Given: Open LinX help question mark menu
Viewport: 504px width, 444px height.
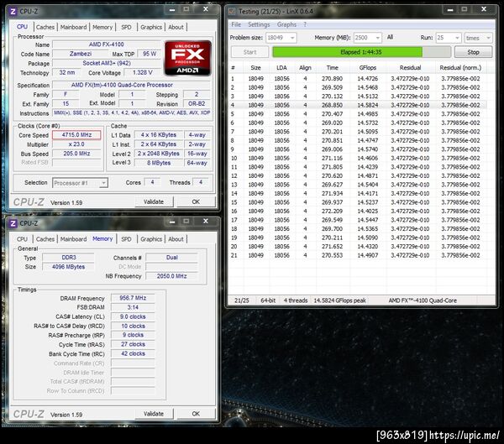Looking at the screenshot, I should pos(305,24).
